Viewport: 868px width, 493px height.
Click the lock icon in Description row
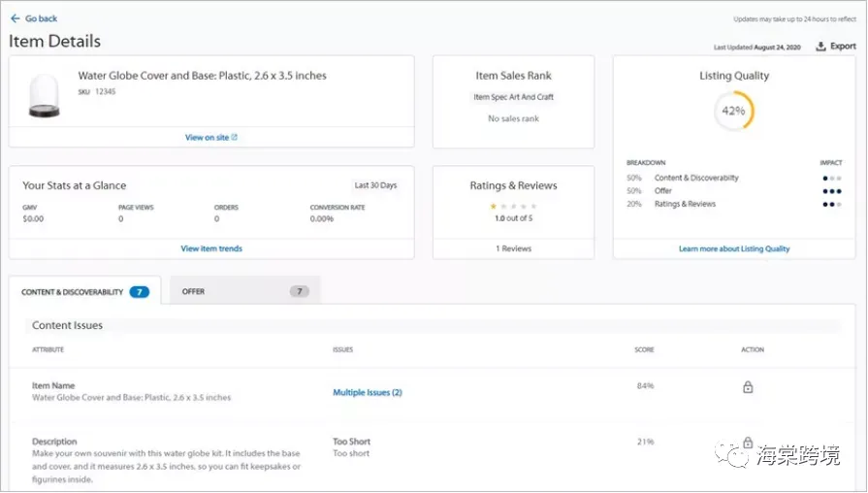748,442
